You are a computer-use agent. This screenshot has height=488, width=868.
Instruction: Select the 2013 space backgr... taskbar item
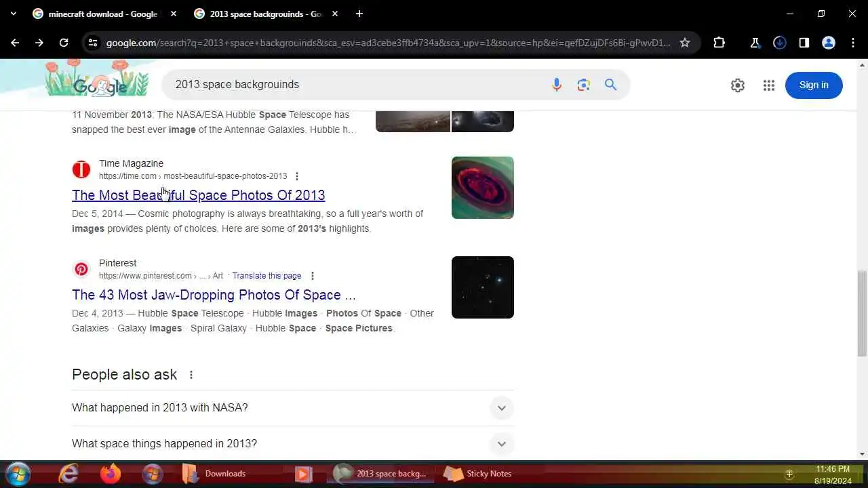point(381,474)
